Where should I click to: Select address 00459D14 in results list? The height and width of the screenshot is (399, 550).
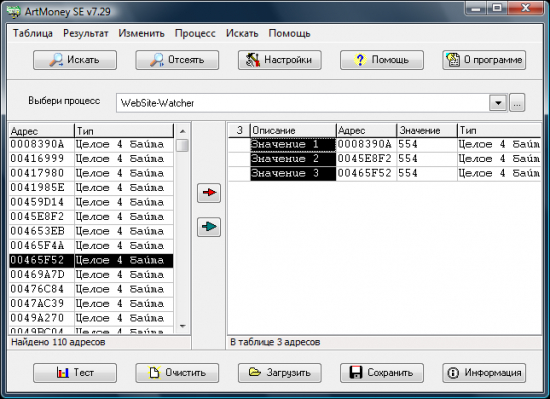pyautogui.click(x=41, y=202)
